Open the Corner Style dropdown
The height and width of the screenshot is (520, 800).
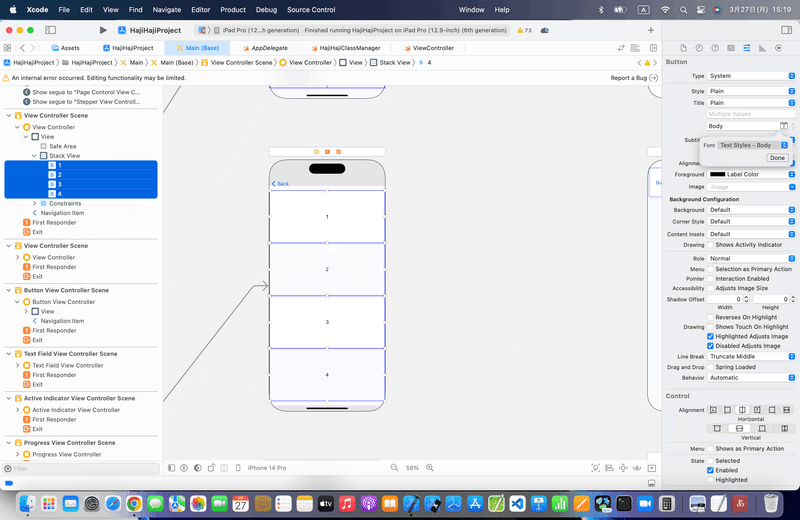tap(751, 221)
